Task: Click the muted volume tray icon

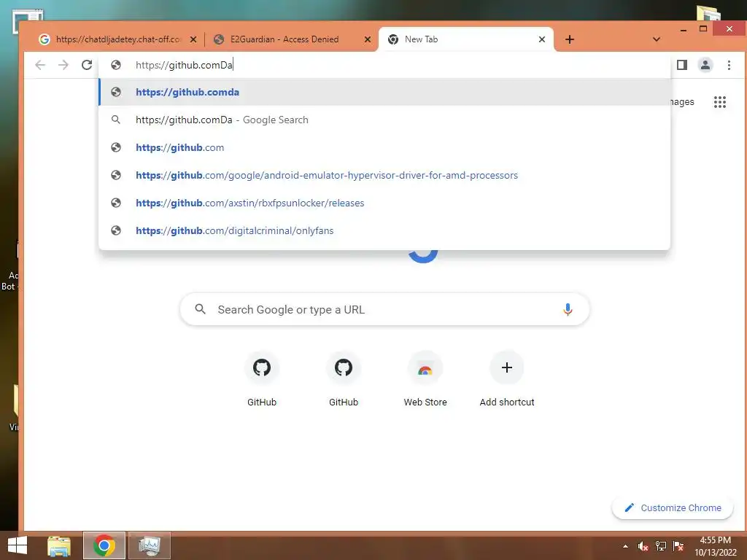Action: tap(643, 546)
